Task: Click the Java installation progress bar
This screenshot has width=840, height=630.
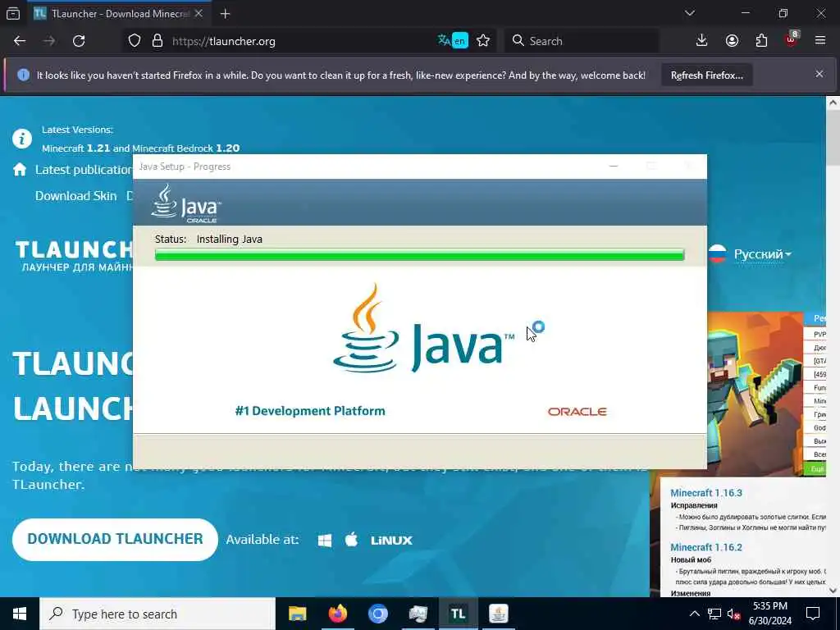Action: pyautogui.click(x=419, y=255)
